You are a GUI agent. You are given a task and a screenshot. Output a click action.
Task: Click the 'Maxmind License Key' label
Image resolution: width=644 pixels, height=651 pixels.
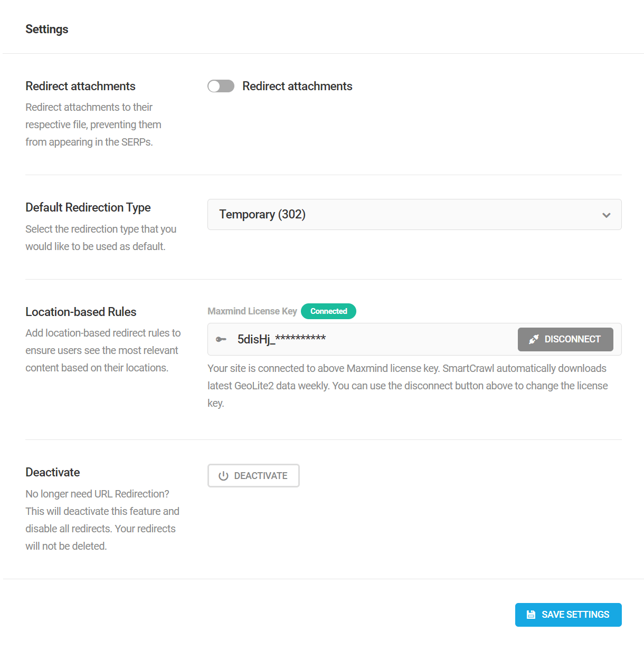(252, 311)
